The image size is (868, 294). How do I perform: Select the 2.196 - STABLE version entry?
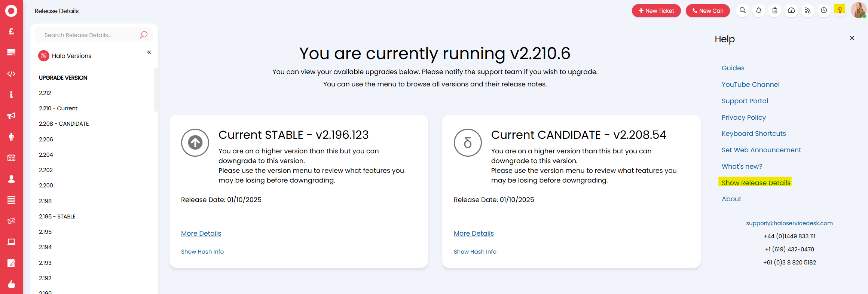point(57,217)
